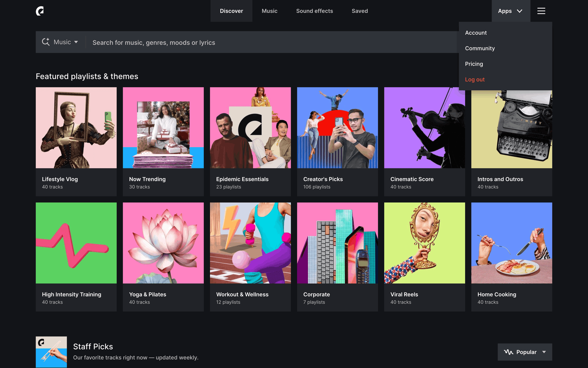
Task: Click the Cinematic Score title
Action: [412, 179]
